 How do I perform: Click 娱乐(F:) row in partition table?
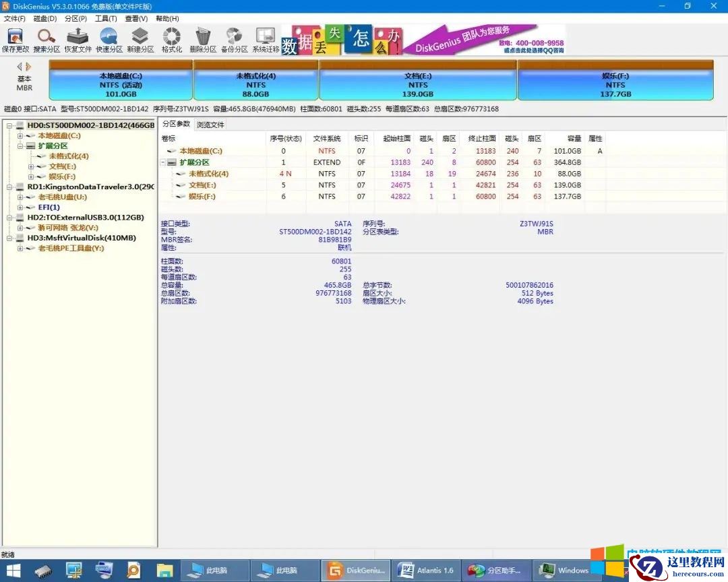point(383,196)
